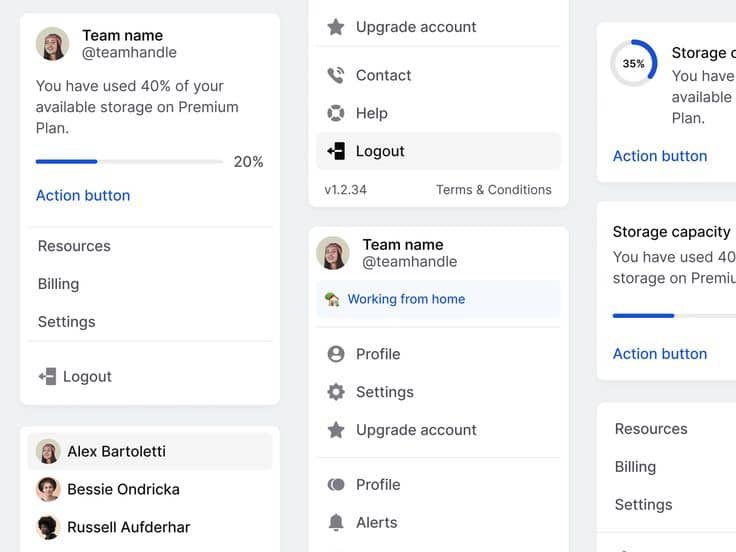Click the phone icon next to Contact
Viewport: 736px width, 552px height.
tap(336, 75)
